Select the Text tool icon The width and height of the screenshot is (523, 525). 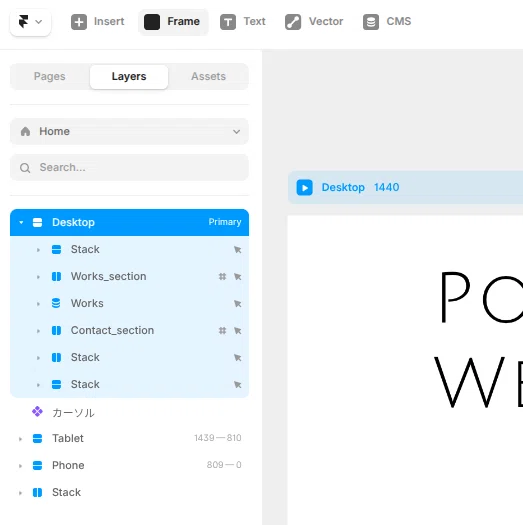pos(228,22)
